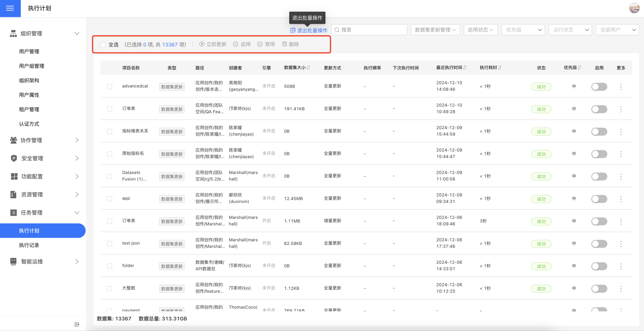644x331 pixels.
Task: Open the 数据集更新管理 dropdown
Action: [435, 30]
